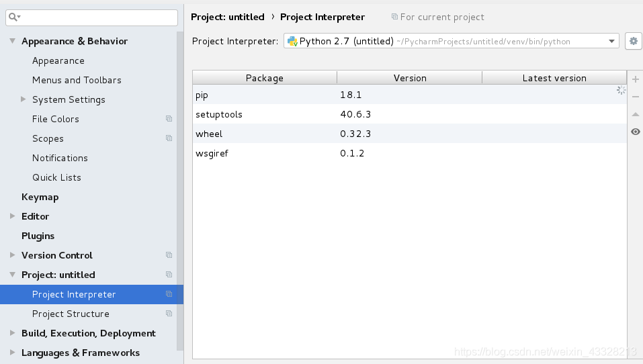Click Project: untitled breadcrumb
The image size is (643, 364).
coord(228,17)
